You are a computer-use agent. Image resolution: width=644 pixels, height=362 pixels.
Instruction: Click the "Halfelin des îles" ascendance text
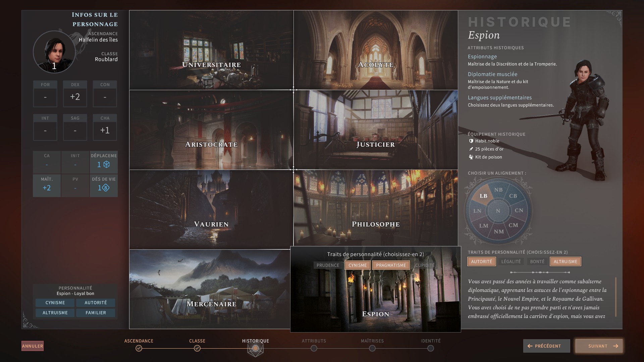pyautogui.click(x=98, y=40)
